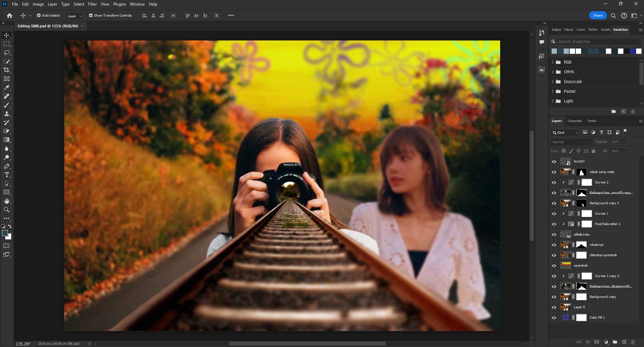Select the Clone Stamp tool
Screen dimensions: 644x347
pyautogui.click(x=7, y=114)
